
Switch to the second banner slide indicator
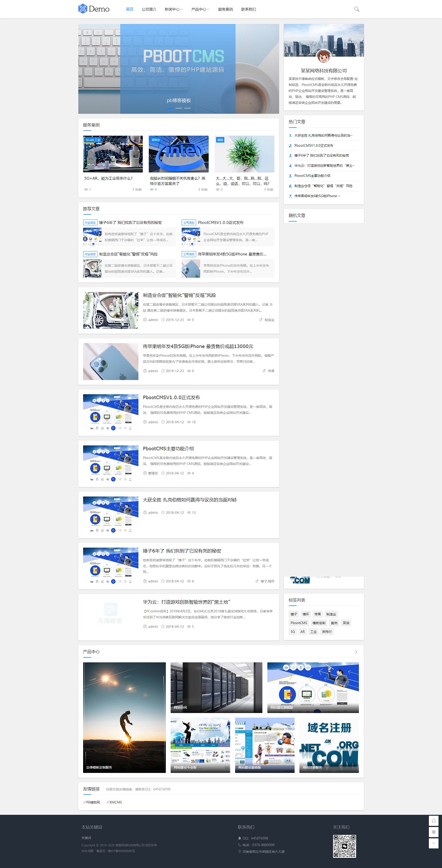click(179, 108)
